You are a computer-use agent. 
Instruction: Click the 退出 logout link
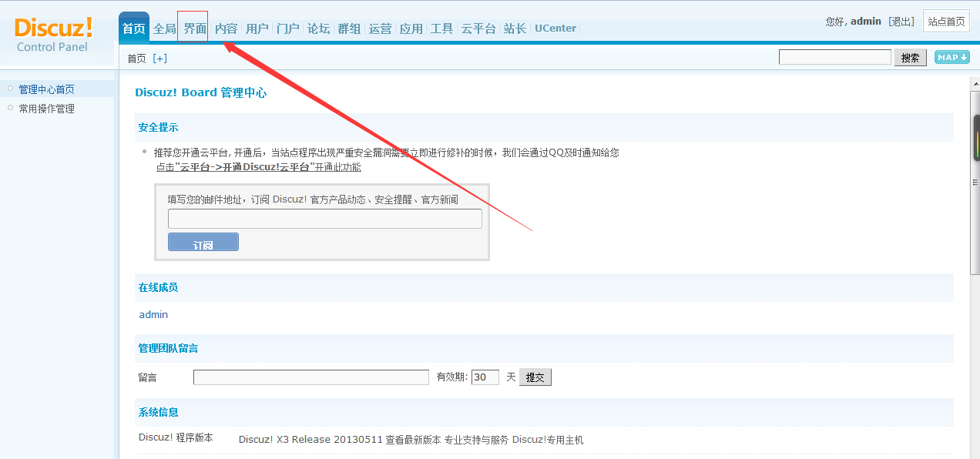pyautogui.click(x=901, y=22)
